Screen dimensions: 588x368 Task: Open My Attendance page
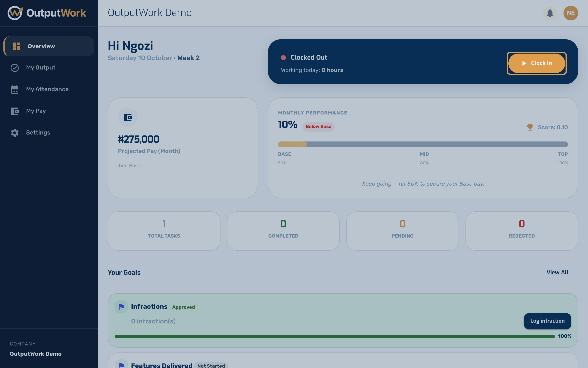[49, 89]
